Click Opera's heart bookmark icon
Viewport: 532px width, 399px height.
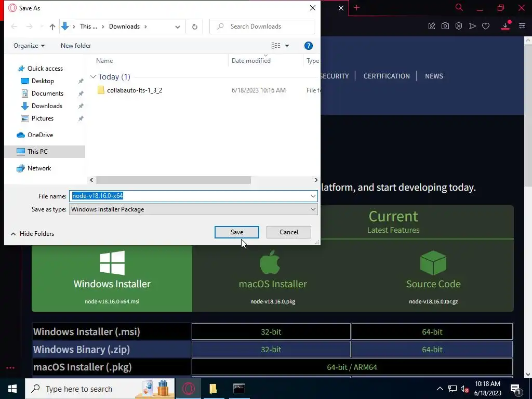point(486,26)
